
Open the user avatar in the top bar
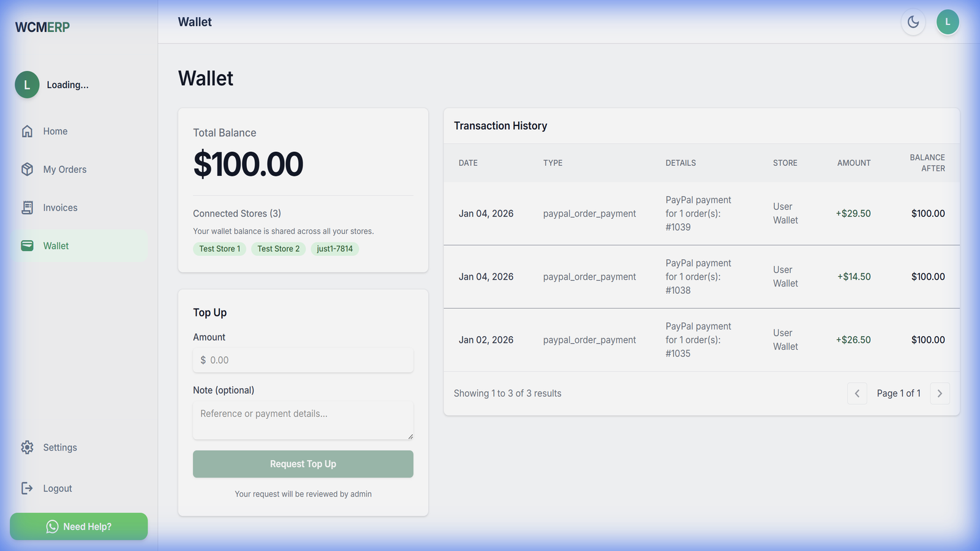pyautogui.click(x=948, y=21)
